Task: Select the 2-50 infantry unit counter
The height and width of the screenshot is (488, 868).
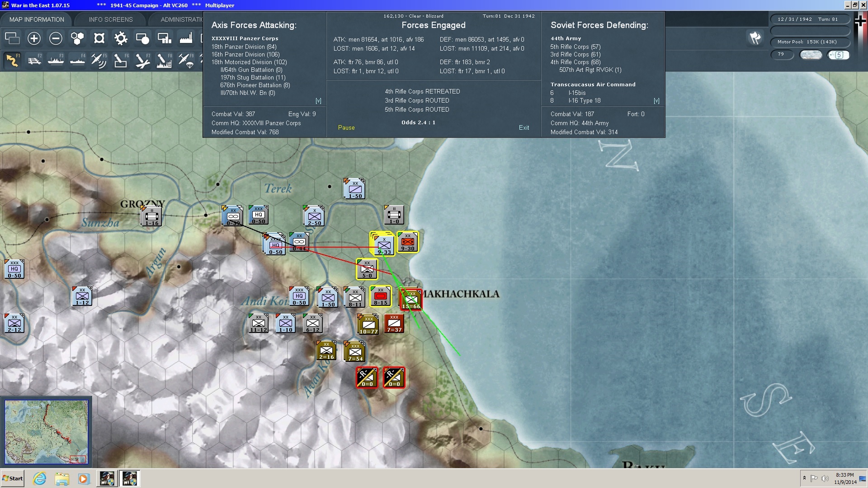Action: (x=314, y=216)
